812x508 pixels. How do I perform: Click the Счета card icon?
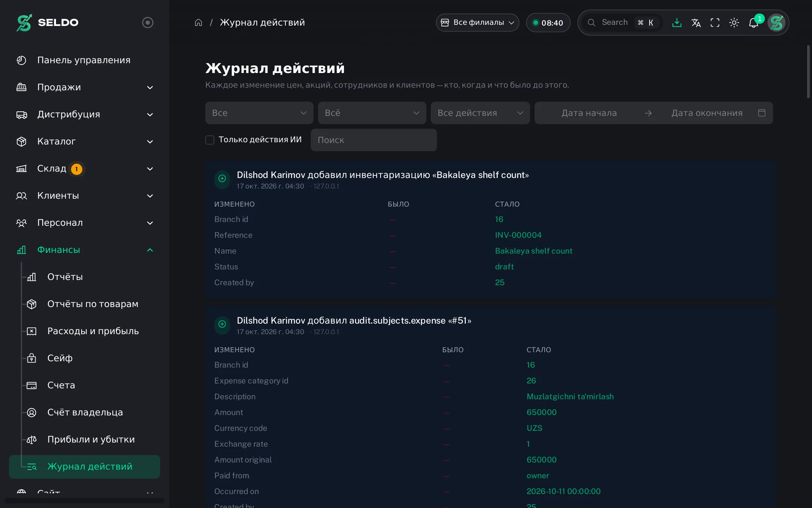tap(32, 385)
